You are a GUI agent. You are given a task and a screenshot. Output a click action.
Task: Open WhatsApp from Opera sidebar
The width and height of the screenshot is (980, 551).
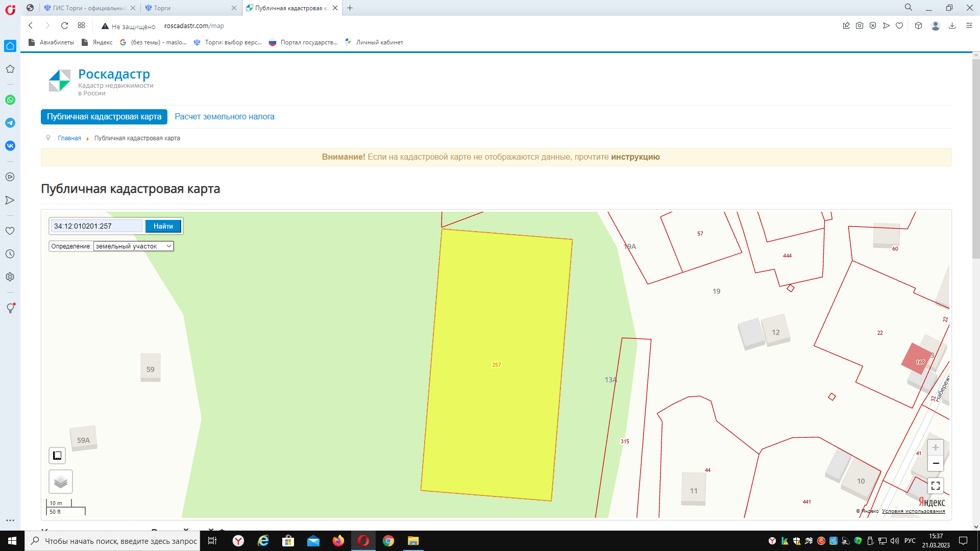10,100
